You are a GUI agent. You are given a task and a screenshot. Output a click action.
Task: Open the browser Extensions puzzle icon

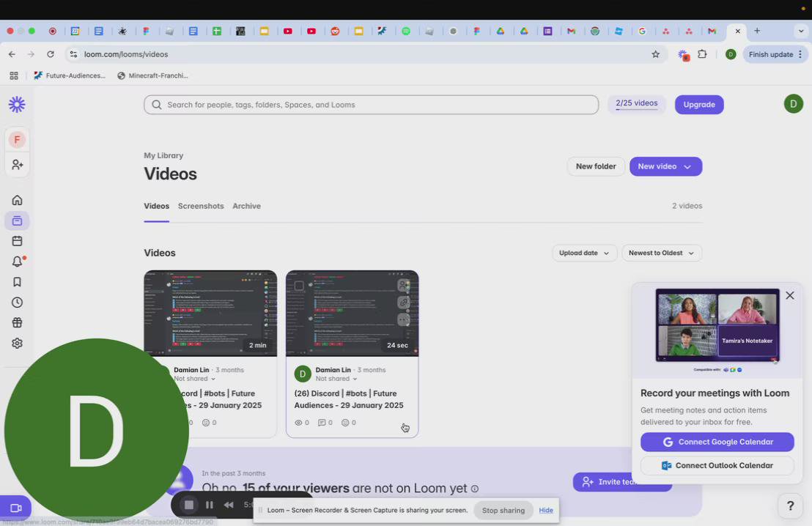coord(702,53)
